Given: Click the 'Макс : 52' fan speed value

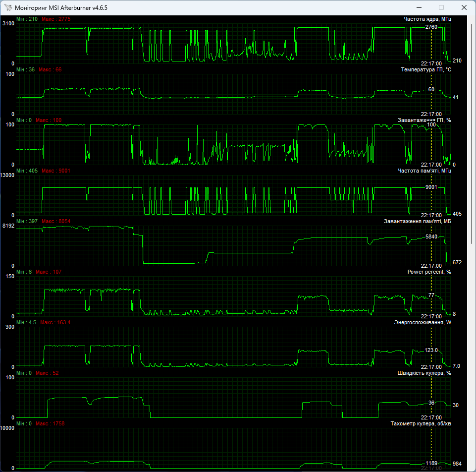Looking at the screenshot, I should coord(47,373).
